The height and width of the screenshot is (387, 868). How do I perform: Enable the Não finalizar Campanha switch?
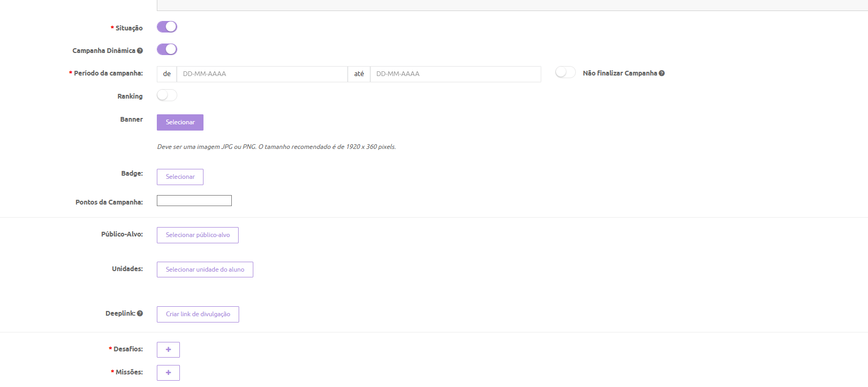click(x=565, y=72)
